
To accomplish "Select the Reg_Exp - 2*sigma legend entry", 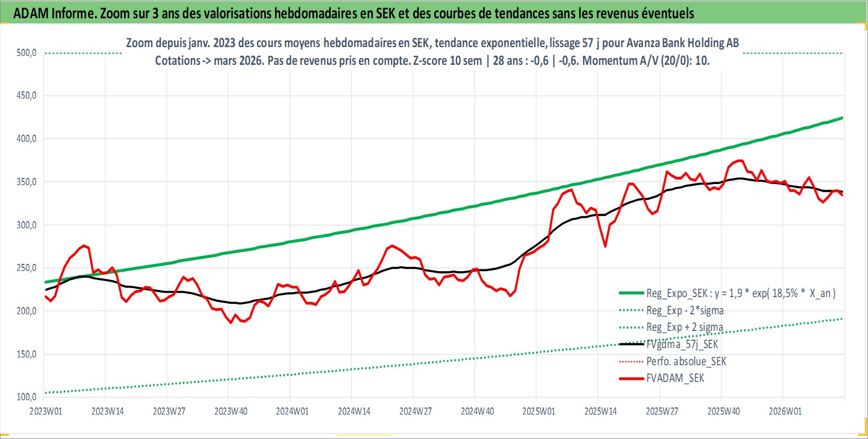I will coord(671,310).
